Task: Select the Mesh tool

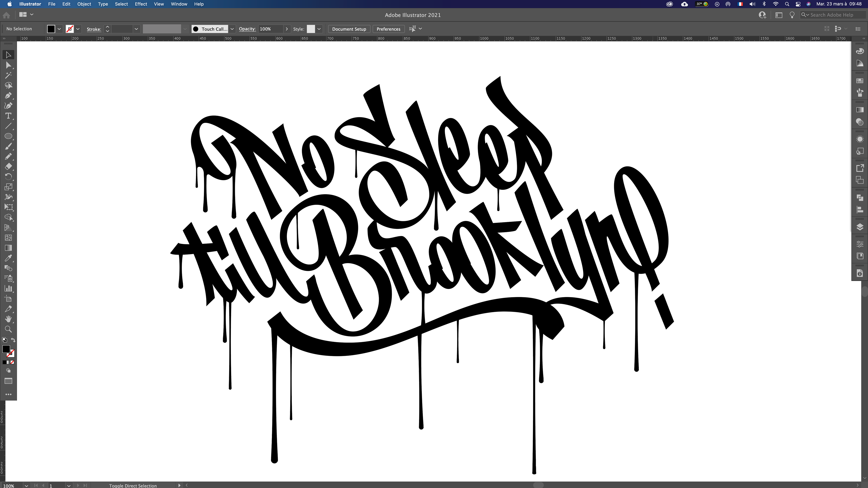Action: pos(8,237)
